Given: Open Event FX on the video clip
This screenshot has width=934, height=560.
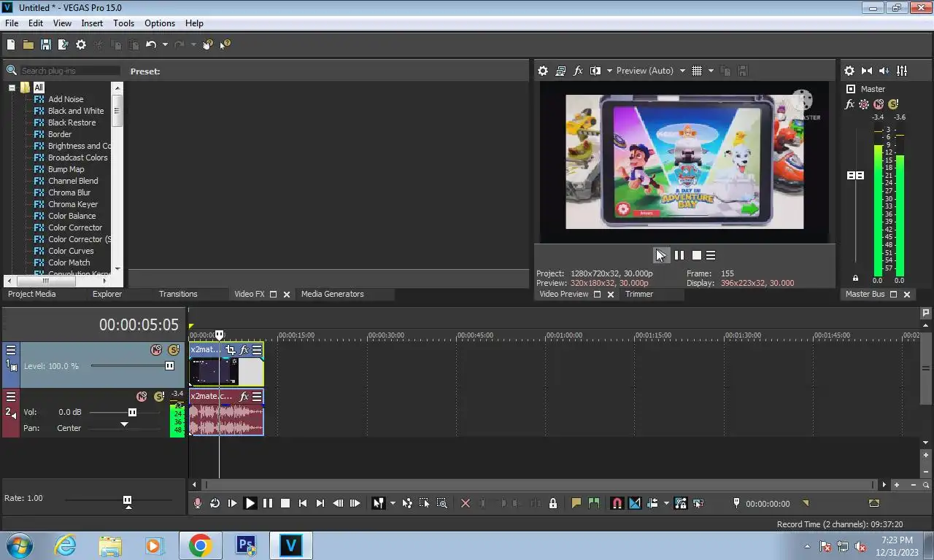Looking at the screenshot, I should click(x=244, y=350).
